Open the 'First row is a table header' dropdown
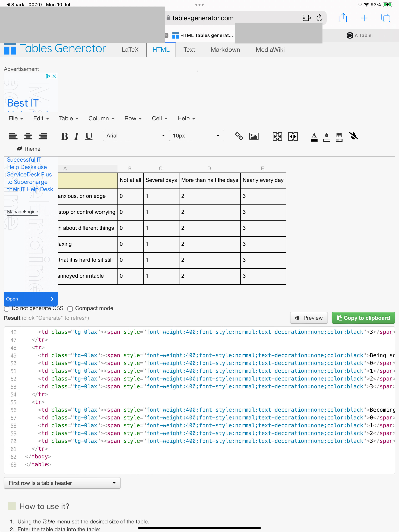 [x=62, y=483]
